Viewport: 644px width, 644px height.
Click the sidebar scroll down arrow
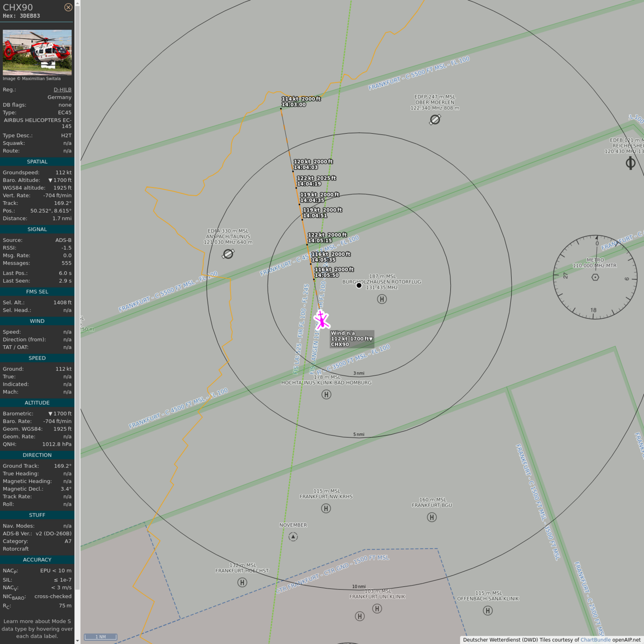pyautogui.click(x=77, y=641)
